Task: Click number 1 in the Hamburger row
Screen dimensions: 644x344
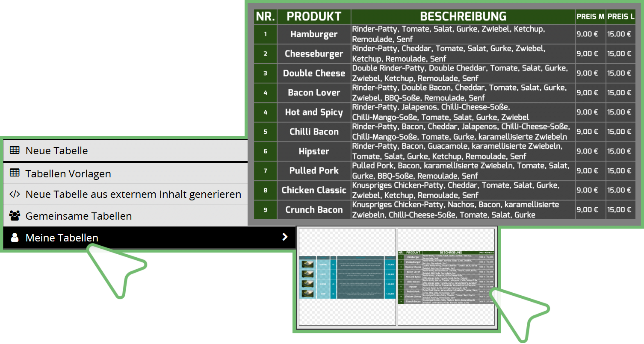Action: coord(266,34)
